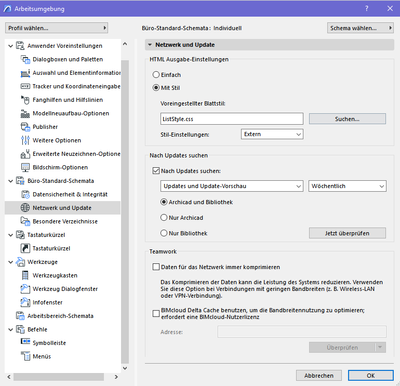Click the Tracker und Koordinateneingabe icon
The height and width of the screenshot is (386, 400).
click(x=25, y=86)
